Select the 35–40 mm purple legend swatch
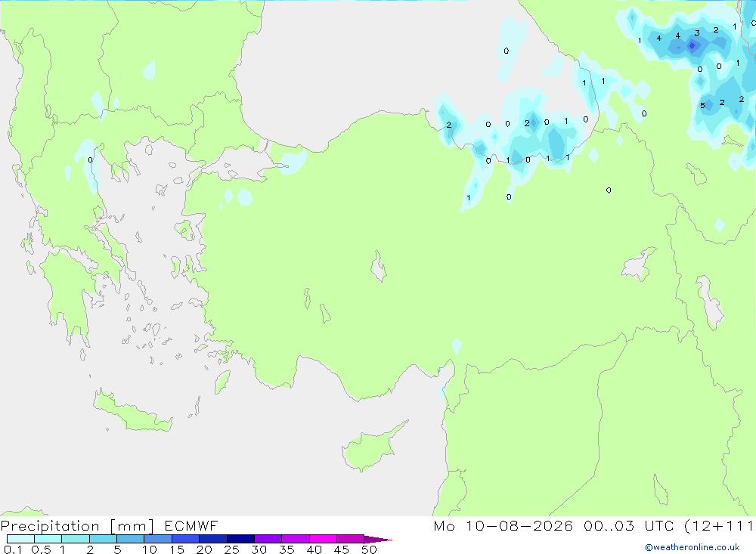Viewport: 756px width, 554px height. point(295,539)
